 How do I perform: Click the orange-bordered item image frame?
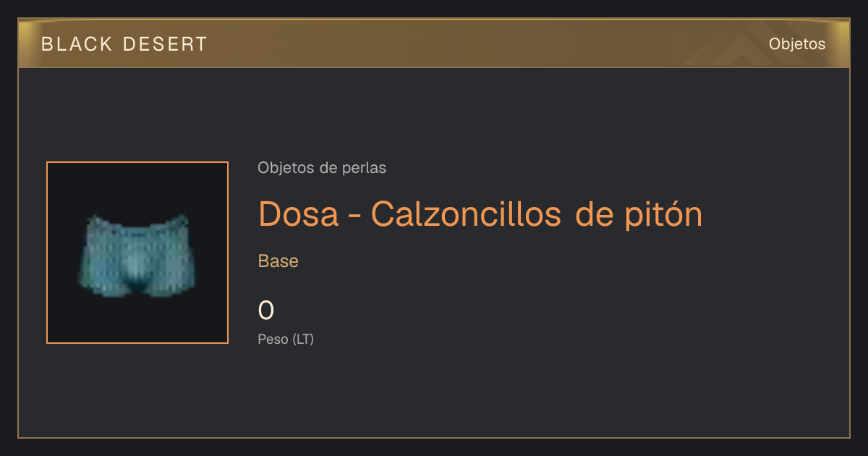137,253
